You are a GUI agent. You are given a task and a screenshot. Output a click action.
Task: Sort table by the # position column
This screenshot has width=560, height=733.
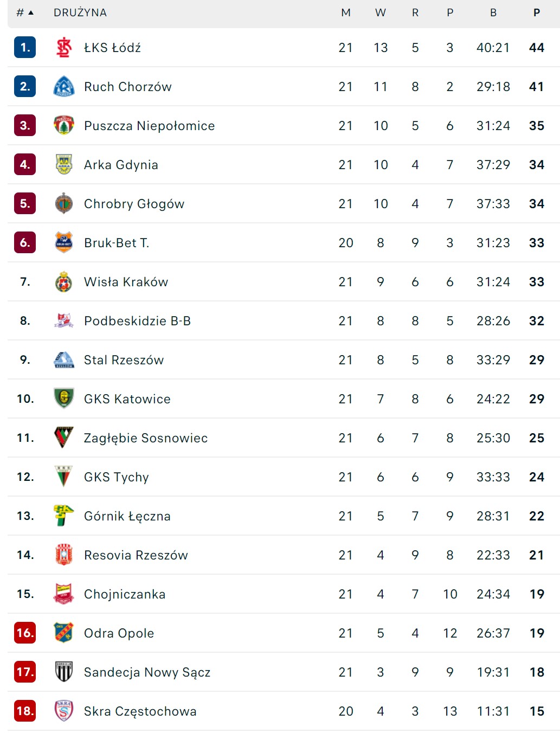(25, 12)
